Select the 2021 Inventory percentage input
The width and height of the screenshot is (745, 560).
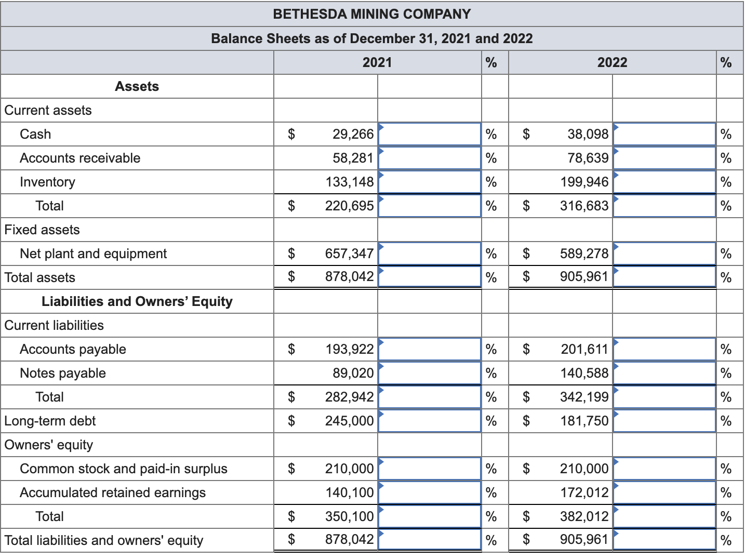[x=430, y=182]
